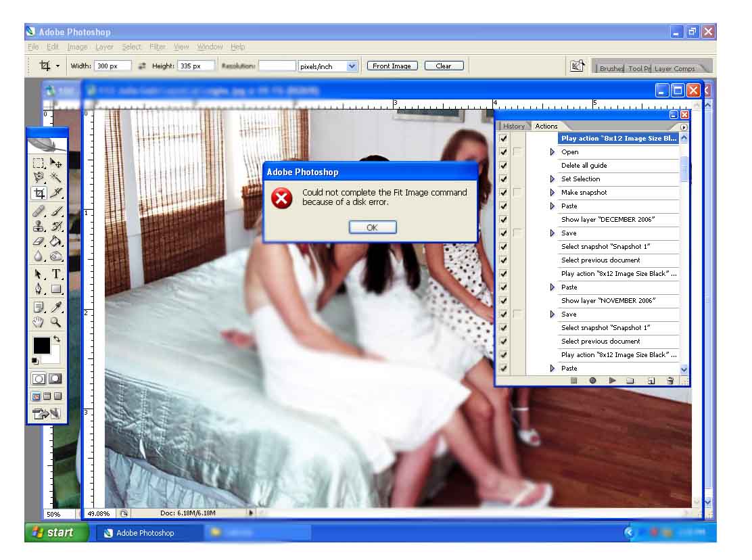The width and height of the screenshot is (752, 560).
Task: Switch to the History tab
Action: pyautogui.click(x=513, y=126)
